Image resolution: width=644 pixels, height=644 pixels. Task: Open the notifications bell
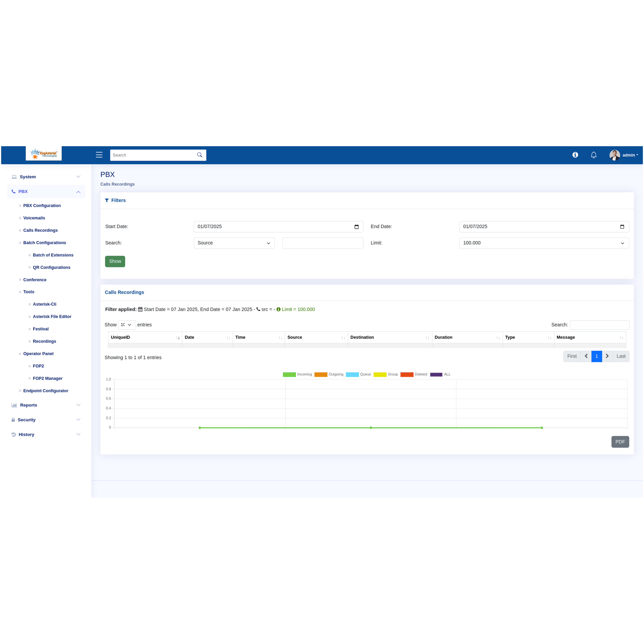click(594, 155)
